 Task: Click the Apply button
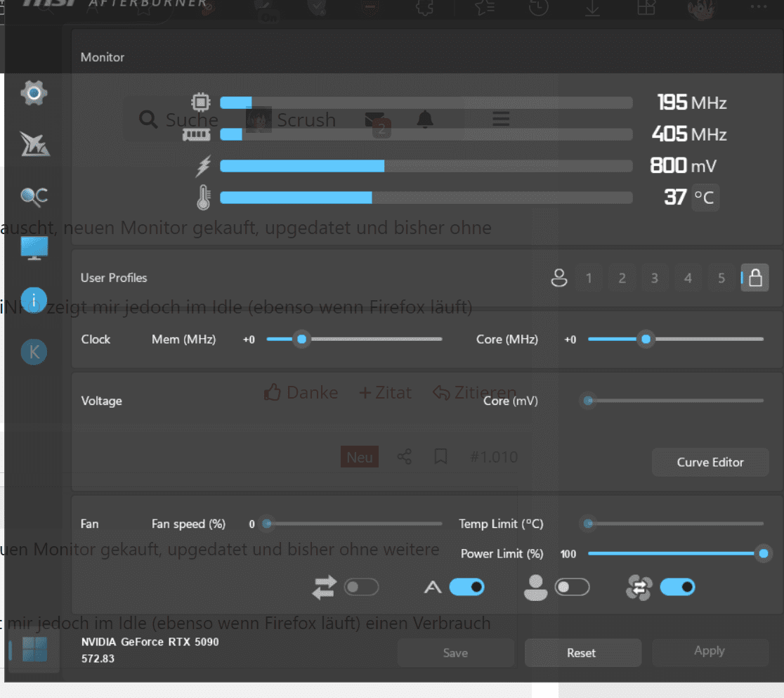point(710,652)
